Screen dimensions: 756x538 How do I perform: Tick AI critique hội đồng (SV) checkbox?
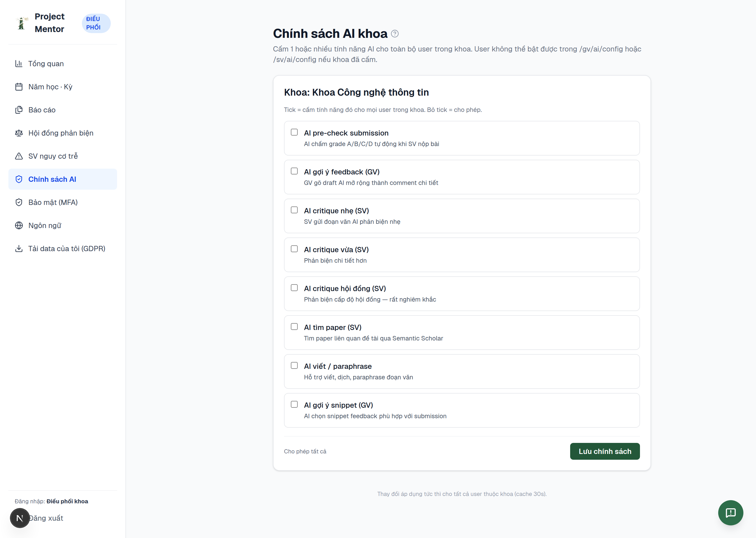point(294,288)
